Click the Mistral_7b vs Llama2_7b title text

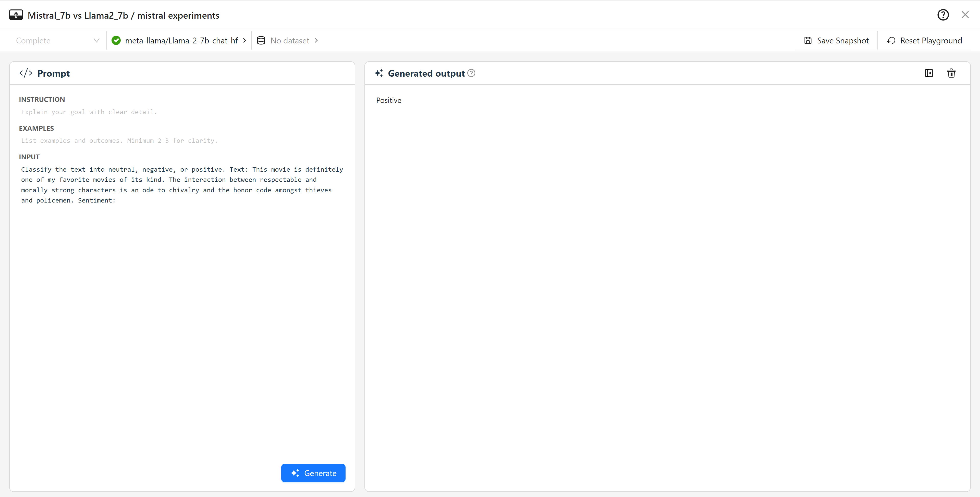coord(78,15)
